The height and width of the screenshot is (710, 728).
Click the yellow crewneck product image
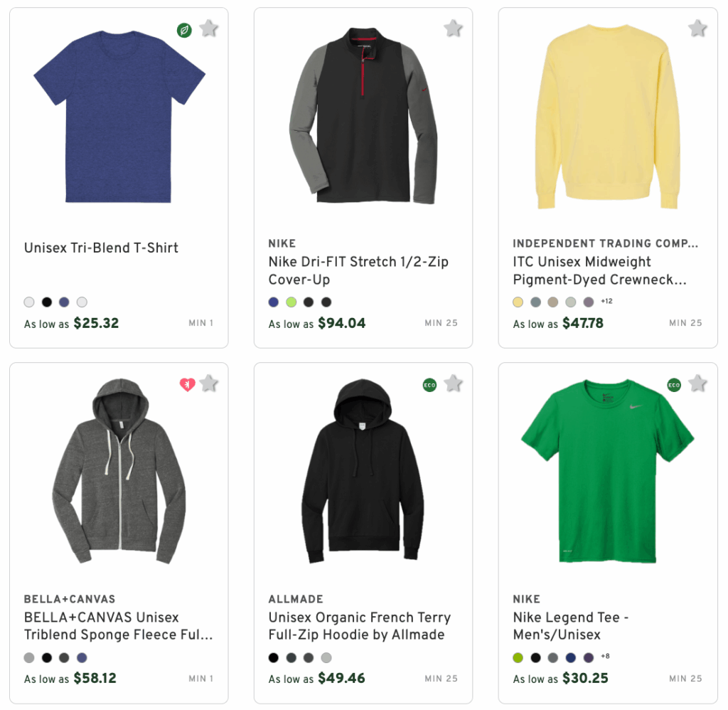606,117
